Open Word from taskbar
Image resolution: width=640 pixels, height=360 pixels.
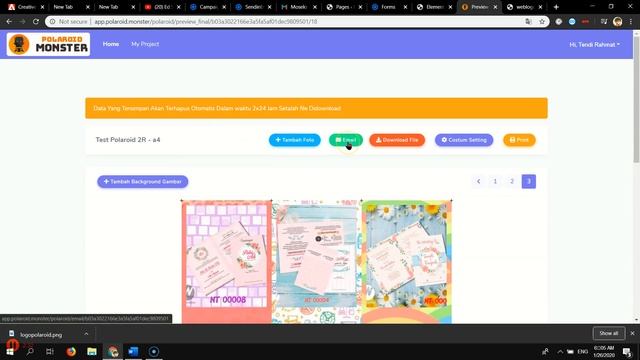coord(133,351)
